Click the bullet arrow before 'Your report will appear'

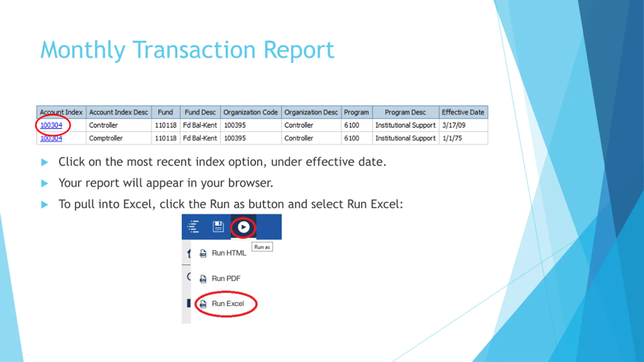[x=45, y=183]
